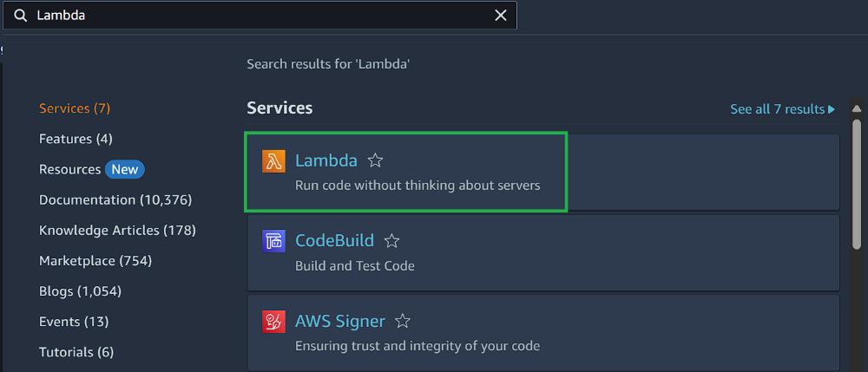This screenshot has width=868, height=372.
Task: Expand See all 7 results
Action: (782, 109)
